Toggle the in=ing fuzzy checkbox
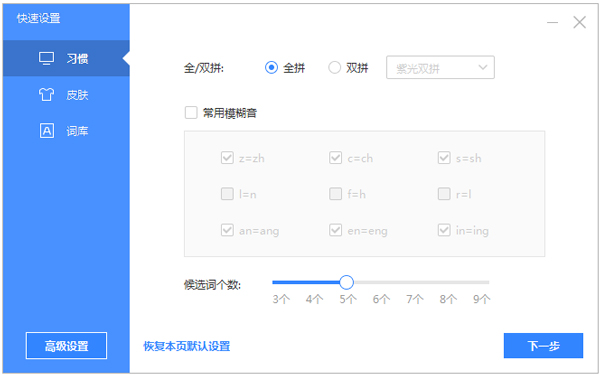Screen dimensions: 600x375 point(444,230)
